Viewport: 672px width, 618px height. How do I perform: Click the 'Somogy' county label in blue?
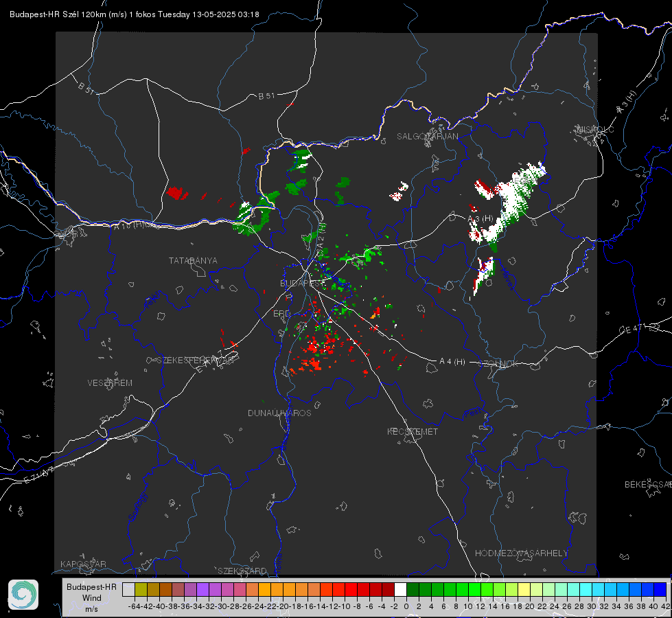tap(138, 507)
